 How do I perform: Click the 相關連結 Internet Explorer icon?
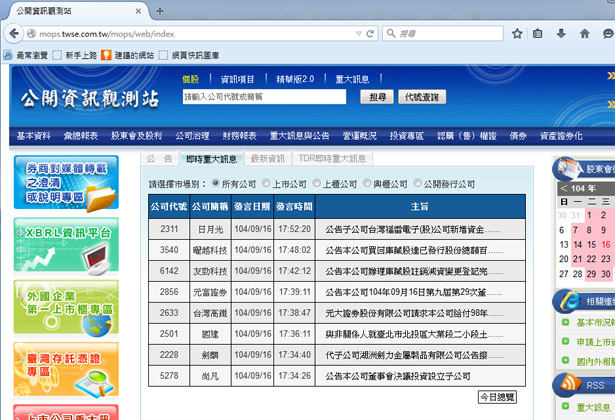tap(569, 300)
